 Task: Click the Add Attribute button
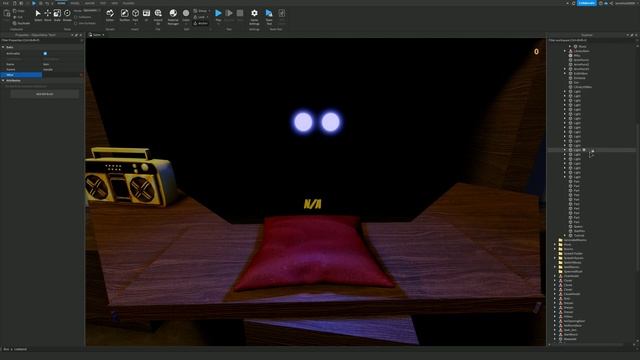pyautogui.click(x=44, y=94)
